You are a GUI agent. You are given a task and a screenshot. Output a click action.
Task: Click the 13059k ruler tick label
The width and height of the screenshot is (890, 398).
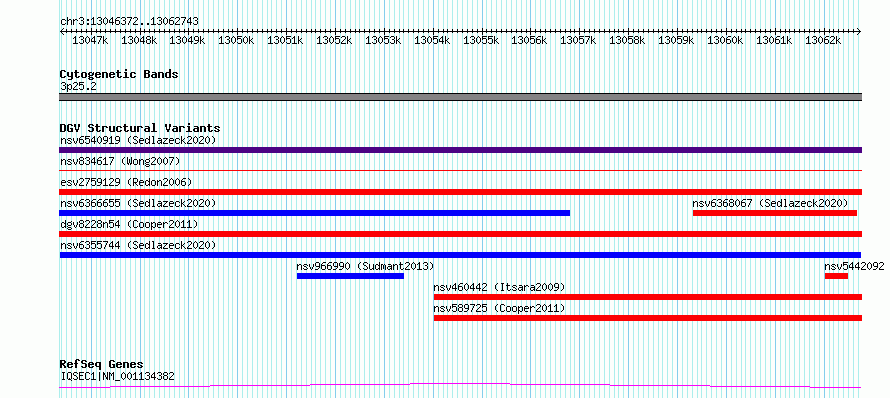[x=676, y=40]
